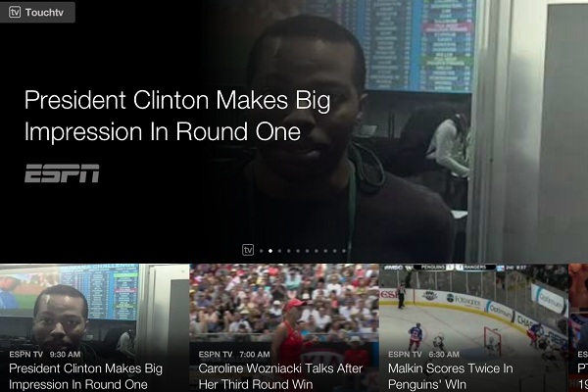Viewport: 588px width, 392px height.
Task: Go to the fifth page indicator dot
Action: click(x=298, y=251)
